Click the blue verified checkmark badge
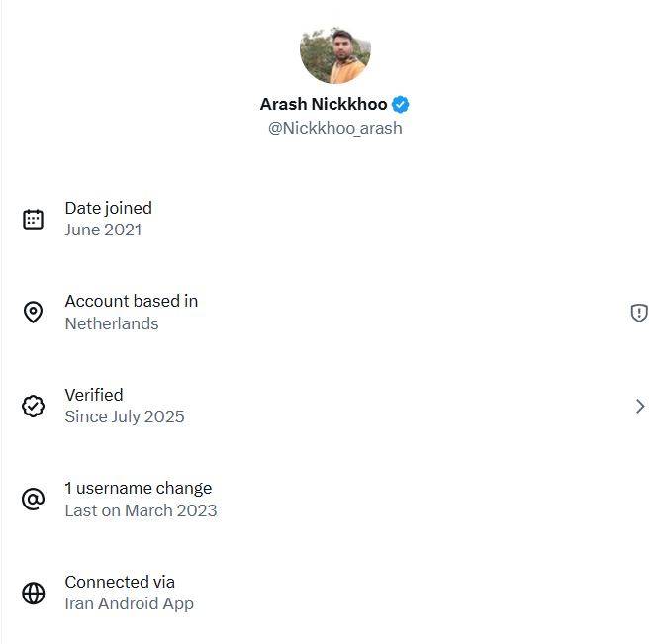Screen dimensions: 663x644 pyautogui.click(x=401, y=104)
